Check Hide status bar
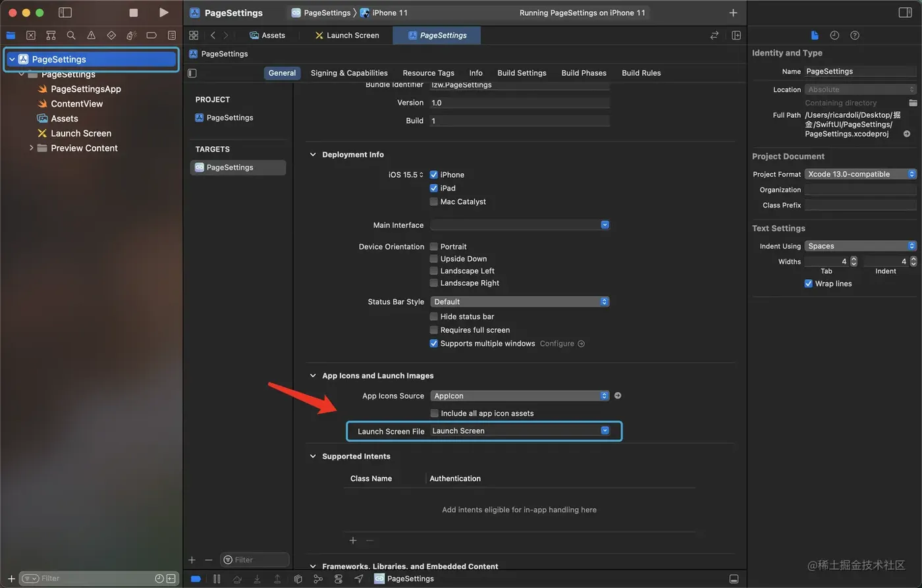This screenshot has height=588, width=922. (434, 317)
